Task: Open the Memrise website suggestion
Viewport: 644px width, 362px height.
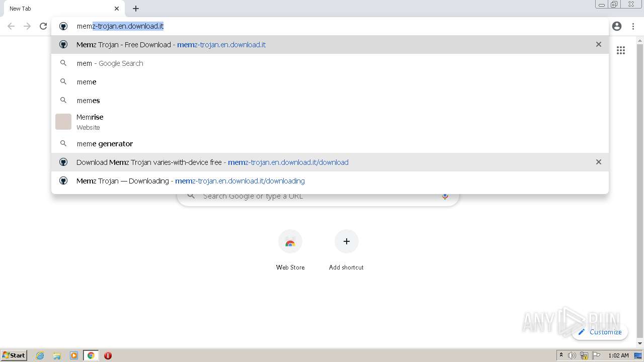Action: click(x=330, y=122)
